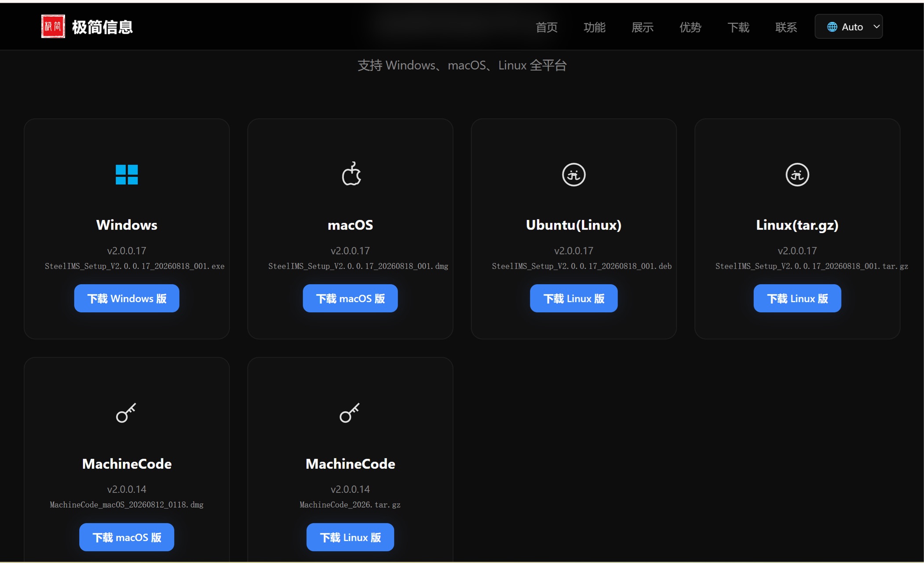This screenshot has height=563, width=924.
Task: Click the Windows card title
Action: (127, 225)
